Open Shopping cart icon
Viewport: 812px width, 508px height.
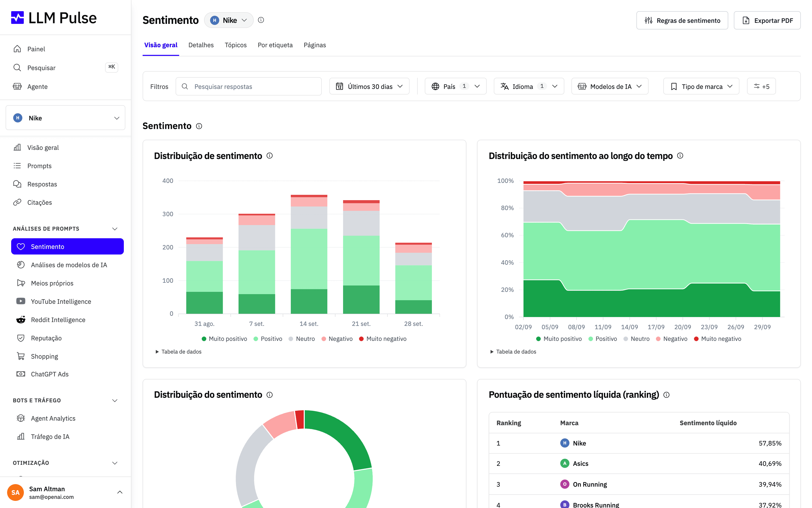pos(21,356)
